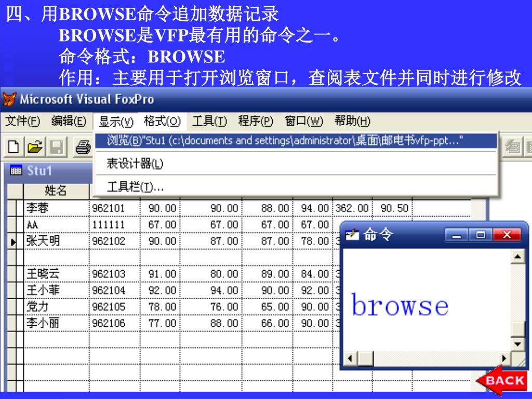This screenshot has height=399, width=532.
Task: Choose 工具栏(T)... menu entry
Action: (296, 187)
